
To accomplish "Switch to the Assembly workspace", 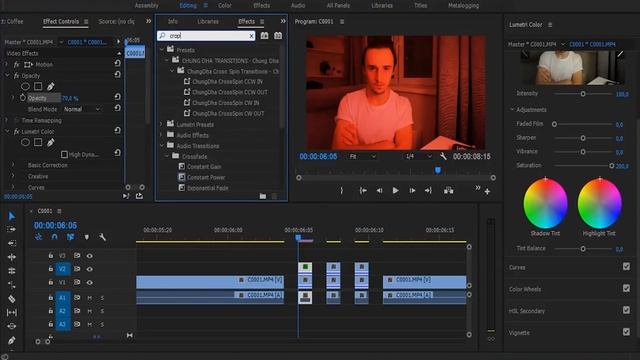I will (x=147, y=5).
